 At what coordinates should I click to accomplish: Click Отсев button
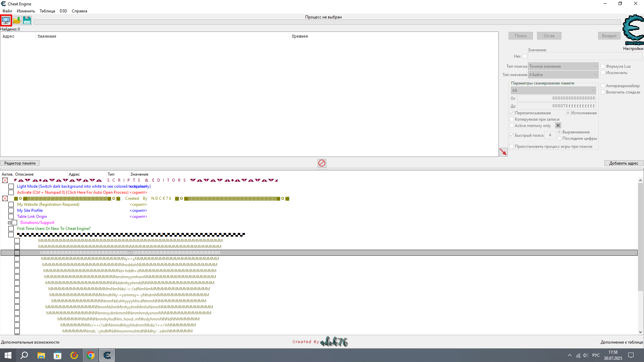(549, 36)
